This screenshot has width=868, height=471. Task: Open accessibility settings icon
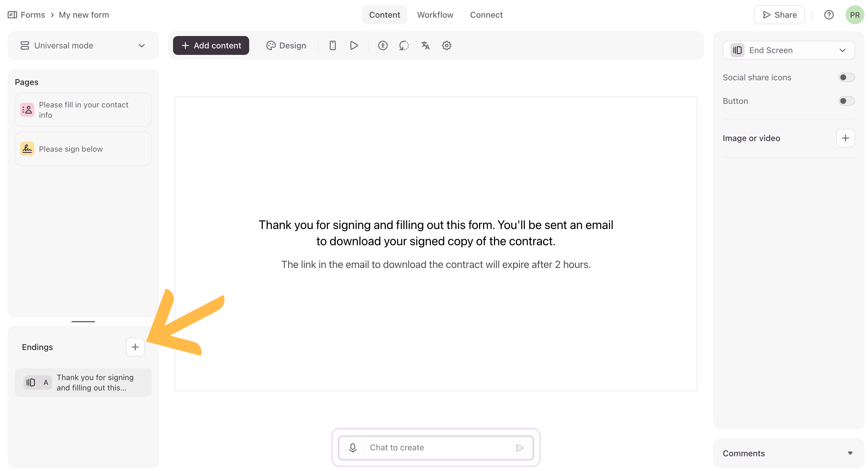pyautogui.click(x=383, y=45)
